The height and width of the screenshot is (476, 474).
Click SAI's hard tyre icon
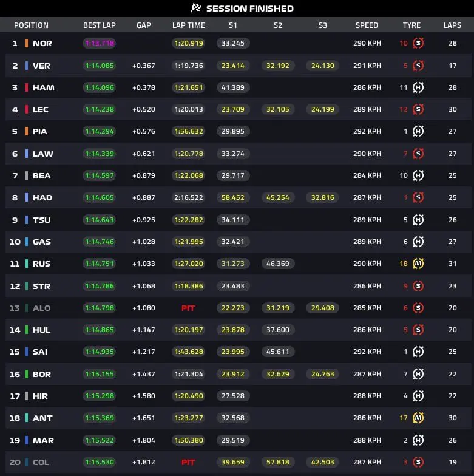click(418, 352)
